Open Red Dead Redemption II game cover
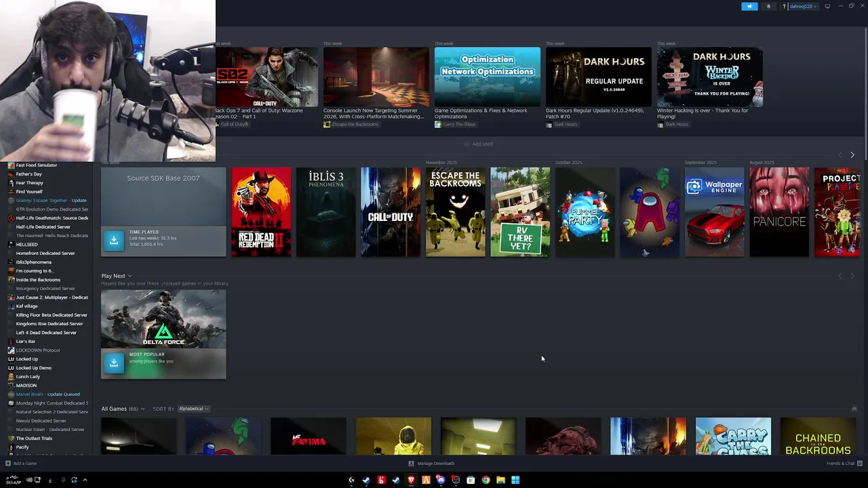868x488 pixels. click(x=261, y=212)
